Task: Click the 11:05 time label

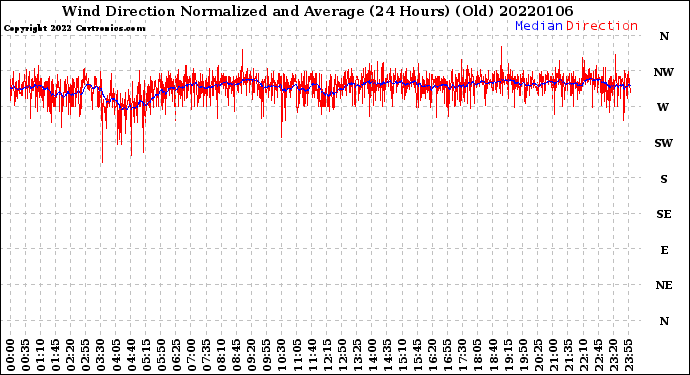Action: coord(297,355)
